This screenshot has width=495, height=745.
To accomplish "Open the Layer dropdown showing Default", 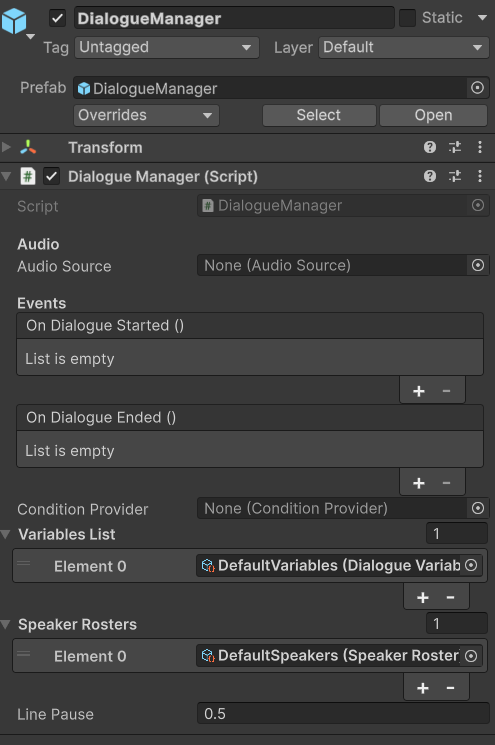I will point(404,48).
